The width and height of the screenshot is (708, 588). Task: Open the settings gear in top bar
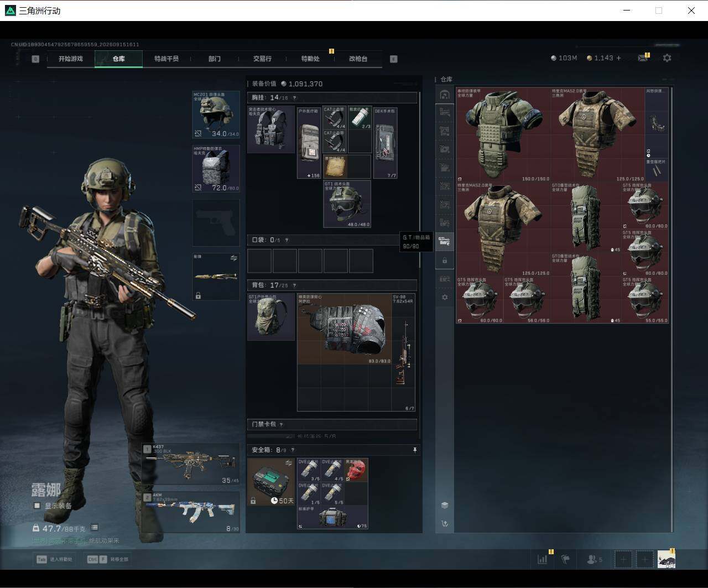(667, 58)
